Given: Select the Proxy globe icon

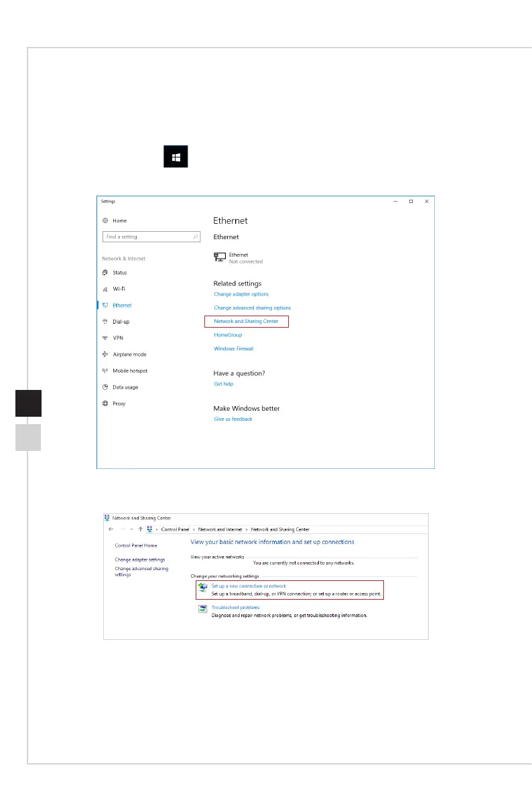Looking at the screenshot, I should (x=105, y=403).
